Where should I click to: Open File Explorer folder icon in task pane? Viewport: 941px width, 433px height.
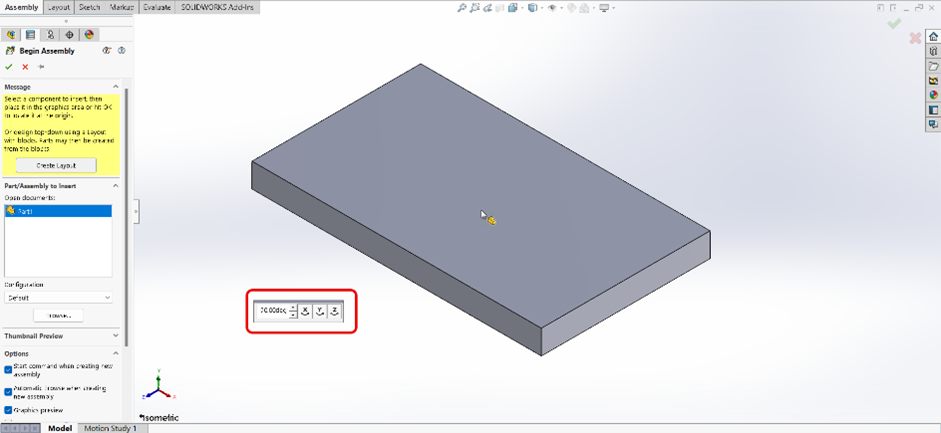pyautogui.click(x=933, y=66)
